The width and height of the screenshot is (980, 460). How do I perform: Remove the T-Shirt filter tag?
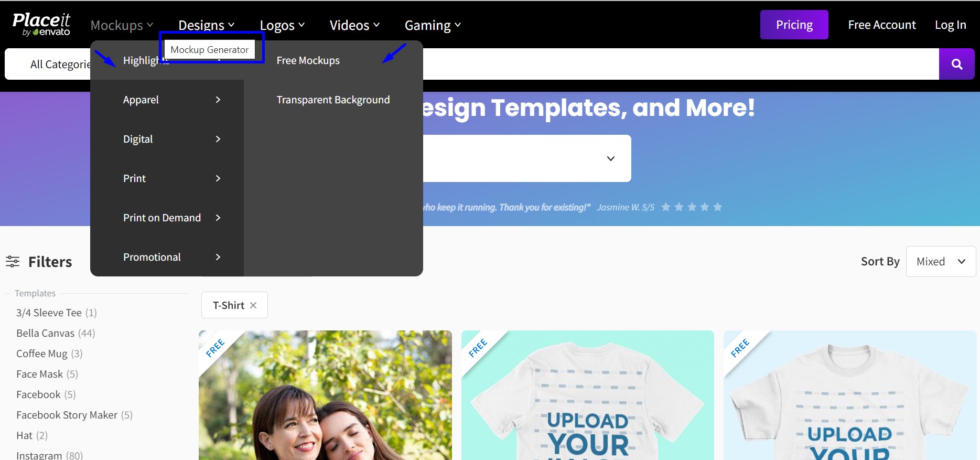point(253,305)
